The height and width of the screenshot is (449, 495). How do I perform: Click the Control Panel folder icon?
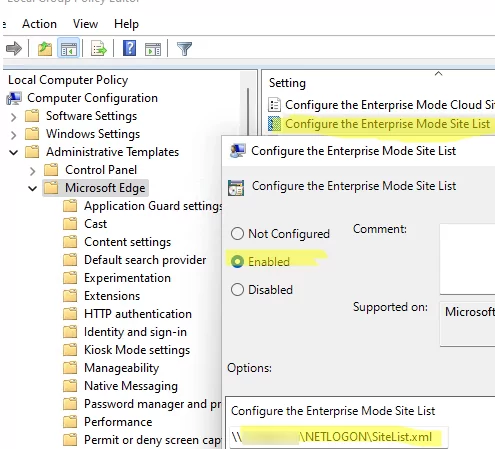(51, 170)
